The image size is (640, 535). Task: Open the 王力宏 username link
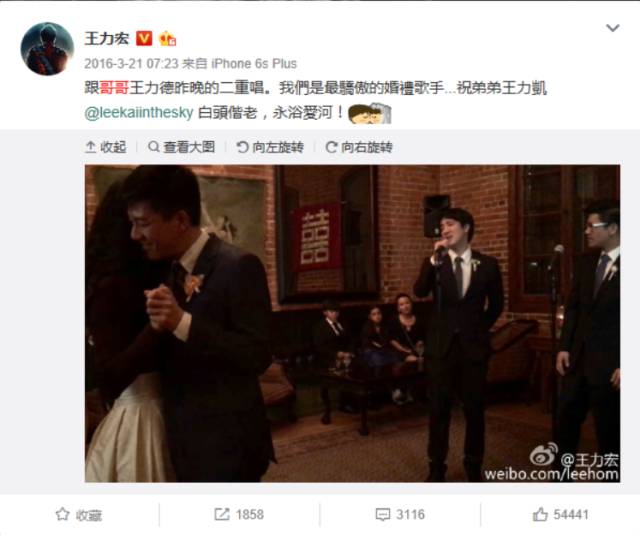(x=107, y=38)
